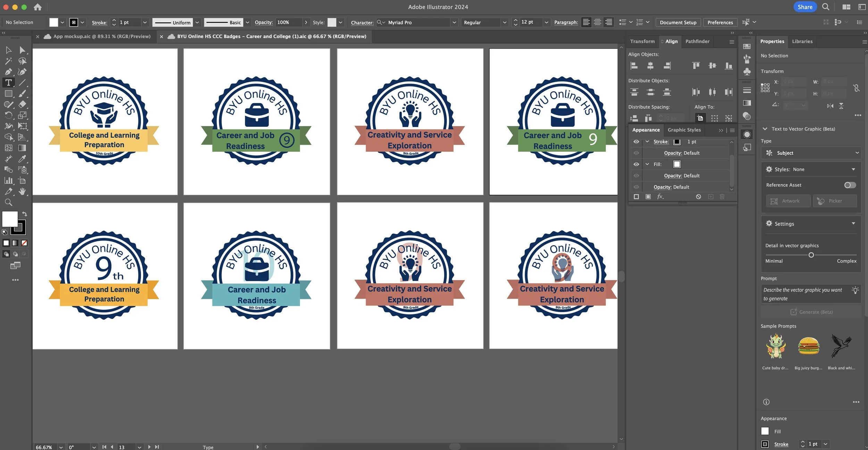Open the Myriad Pro font dropdown
This screenshot has width=868, height=450.
(x=454, y=23)
